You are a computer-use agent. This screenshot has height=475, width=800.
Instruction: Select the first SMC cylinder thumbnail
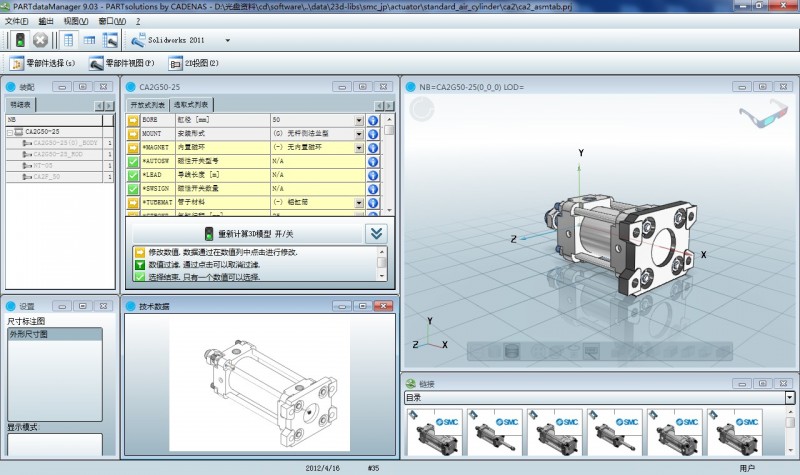click(x=435, y=431)
